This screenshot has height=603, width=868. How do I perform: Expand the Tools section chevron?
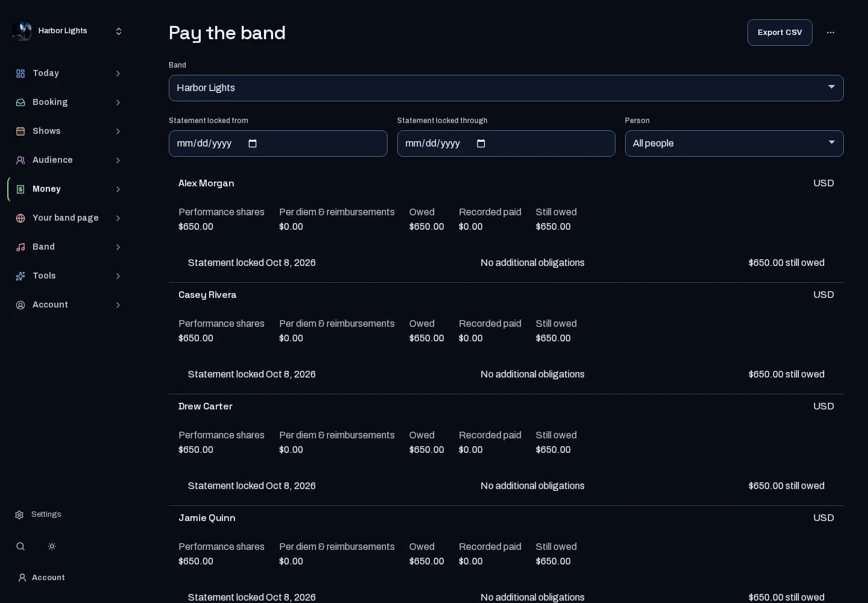click(118, 276)
